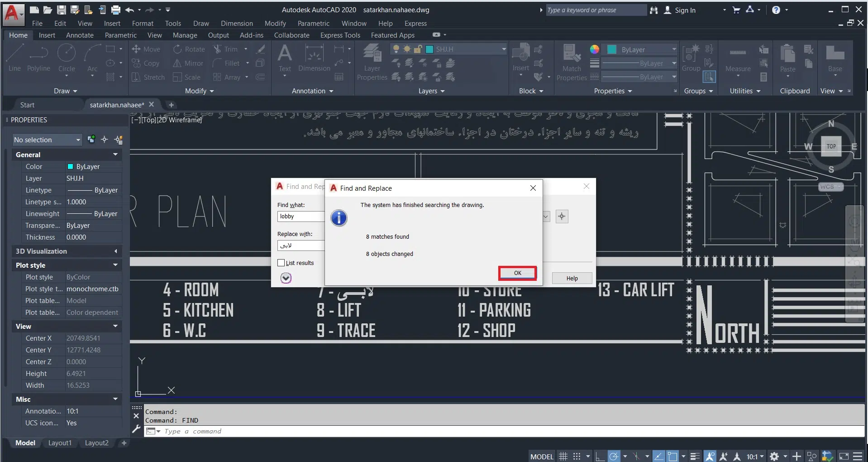Click the Help button in dialog
The image size is (868, 462).
[x=572, y=278]
